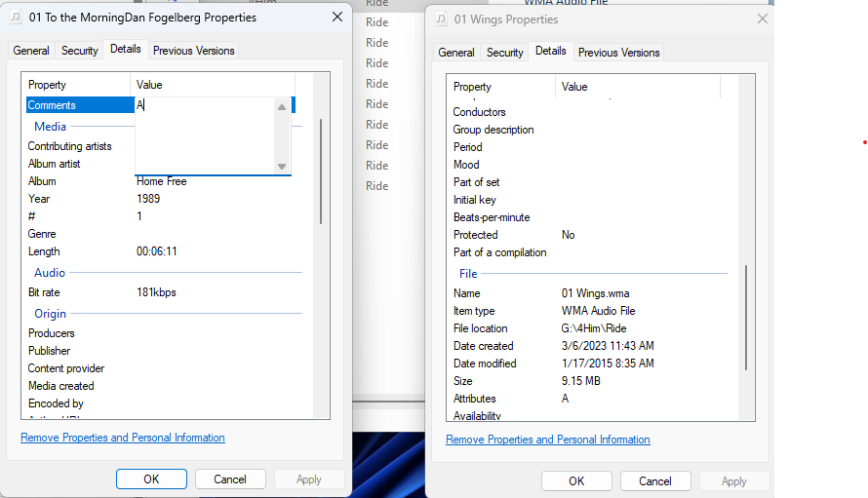868x498 pixels.
Task: Click inside the Comments value text box
Action: pyautogui.click(x=205, y=135)
